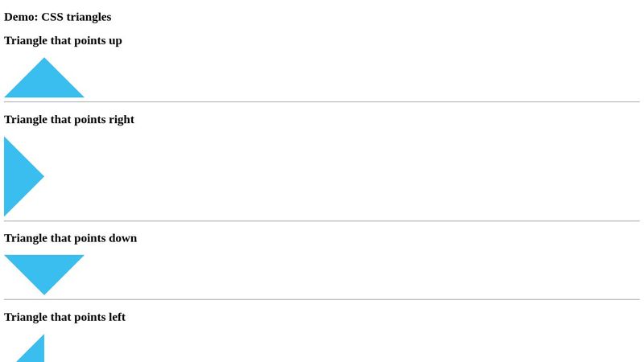The image size is (644, 362).
Task: Click the 'Triangle that points right' heading
Action: (x=69, y=120)
